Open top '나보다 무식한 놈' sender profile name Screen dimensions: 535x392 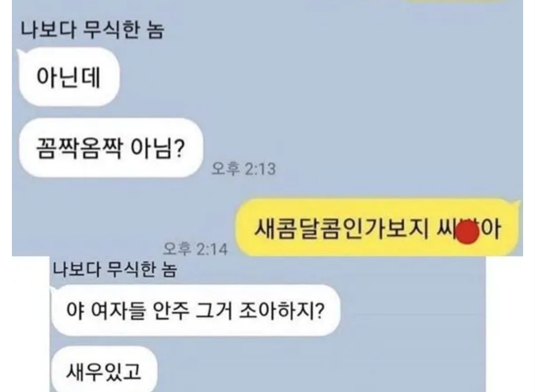[x=92, y=30]
